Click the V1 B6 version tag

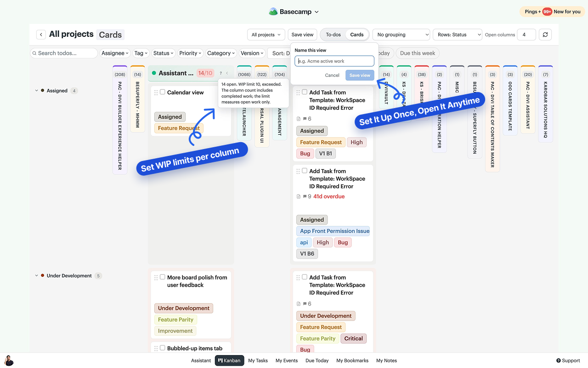coord(307,254)
